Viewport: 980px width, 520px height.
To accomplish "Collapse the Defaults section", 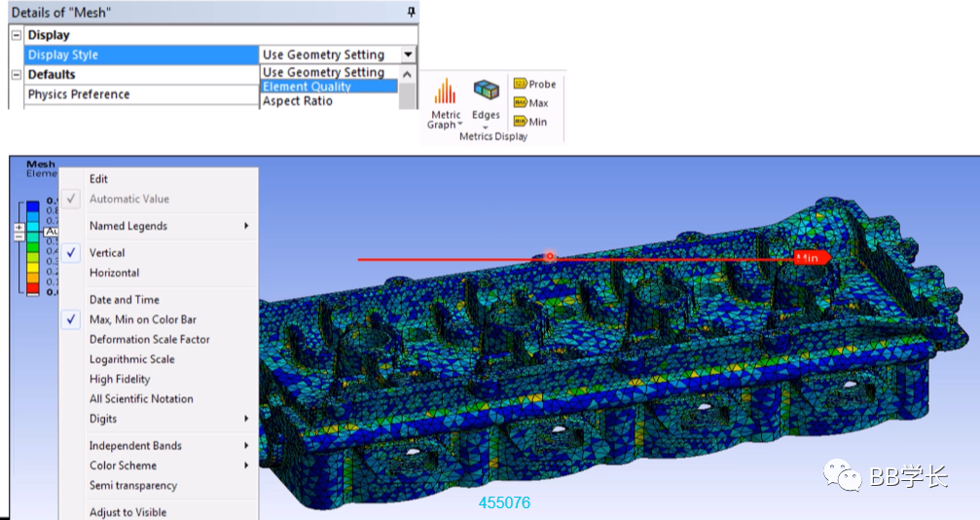I will point(17,74).
